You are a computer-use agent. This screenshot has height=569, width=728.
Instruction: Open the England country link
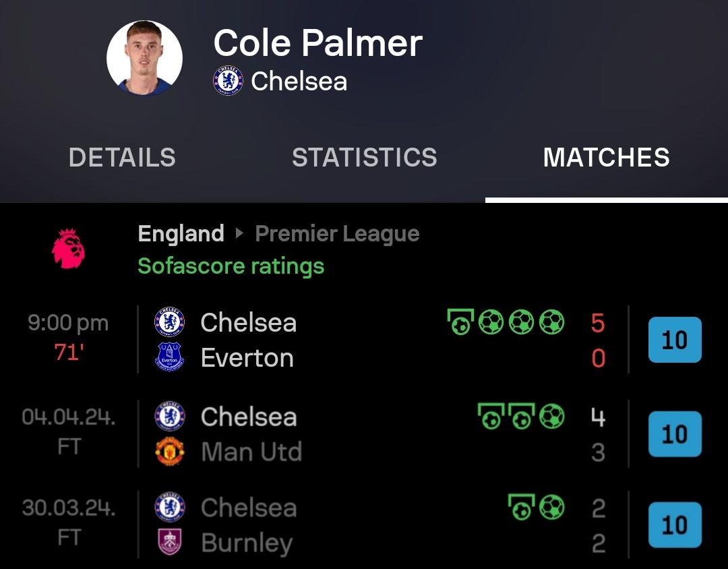tap(181, 234)
